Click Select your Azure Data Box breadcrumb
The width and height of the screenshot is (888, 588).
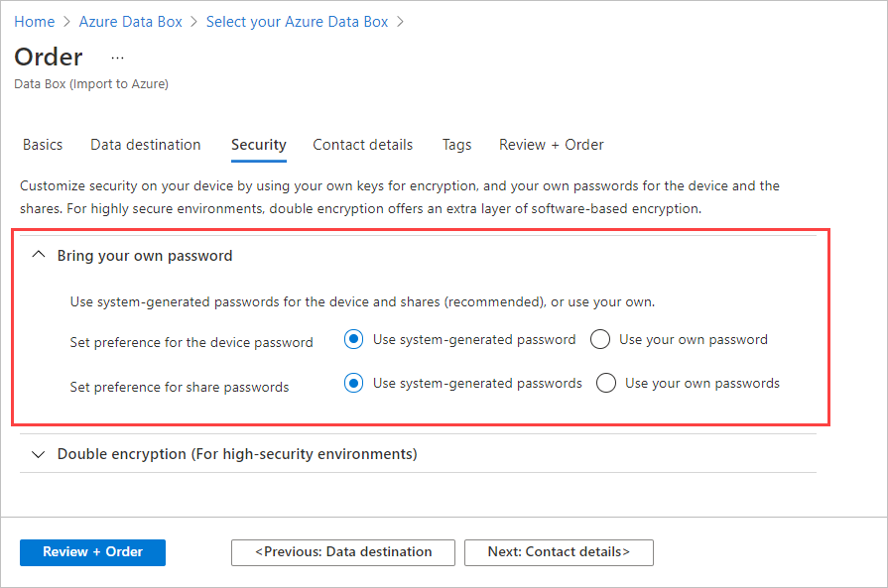coord(297,21)
